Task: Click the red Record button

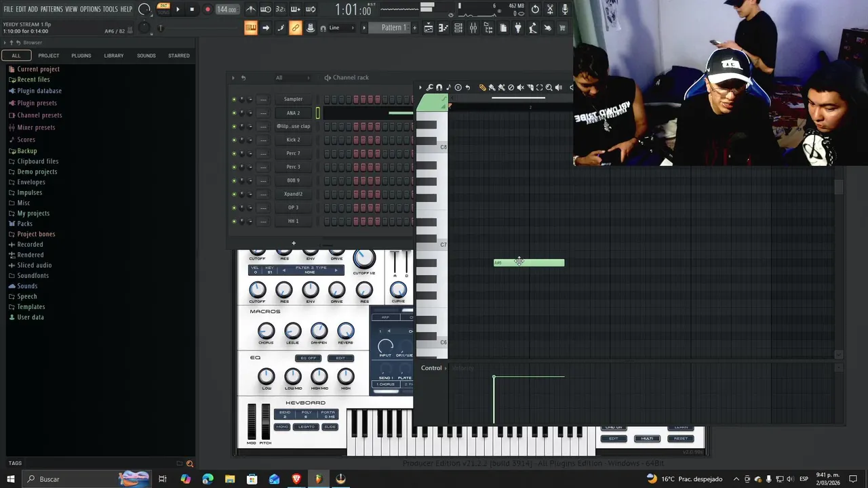Action: pos(208,9)
